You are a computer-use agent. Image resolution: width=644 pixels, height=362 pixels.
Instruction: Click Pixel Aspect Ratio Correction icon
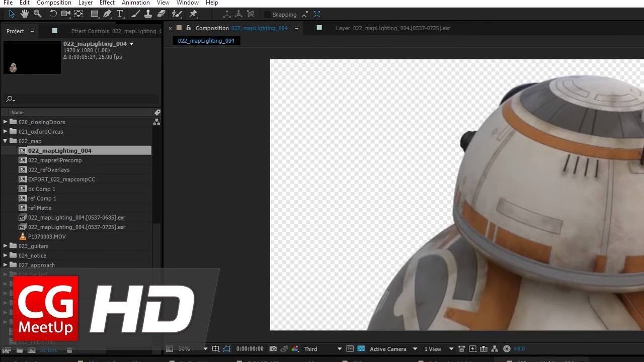[x=461, y=349]
